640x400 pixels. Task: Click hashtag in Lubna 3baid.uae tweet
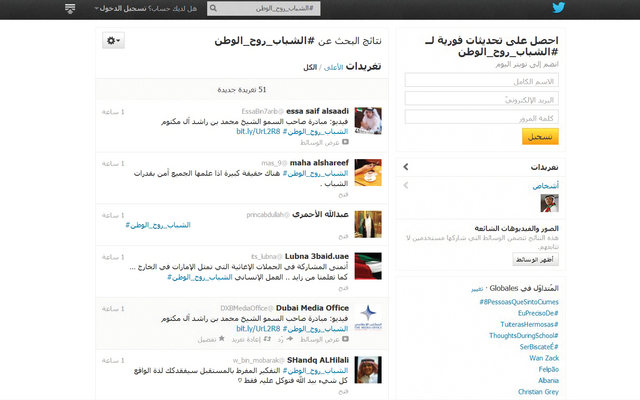point(200,278)
